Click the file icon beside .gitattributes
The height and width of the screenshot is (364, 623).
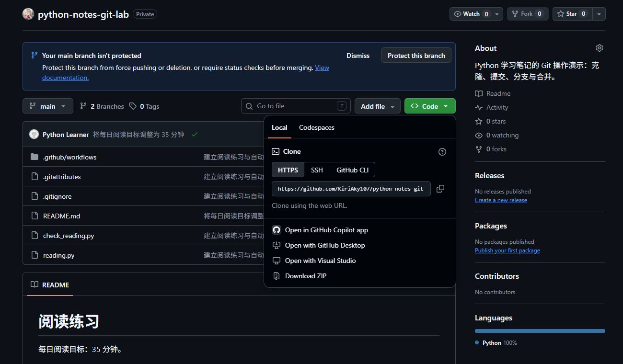tap(35, 177)
